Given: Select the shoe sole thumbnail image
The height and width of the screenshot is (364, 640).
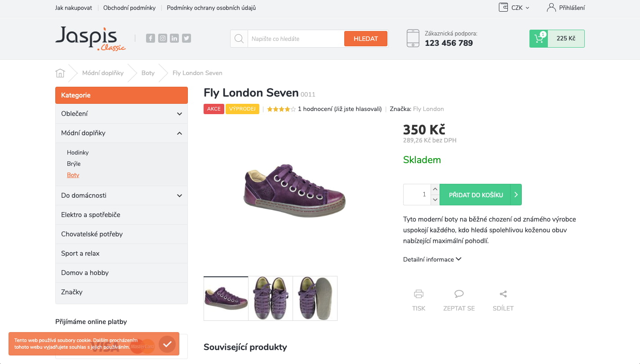Looking at the screenshot, I should [x=315, y=298].
